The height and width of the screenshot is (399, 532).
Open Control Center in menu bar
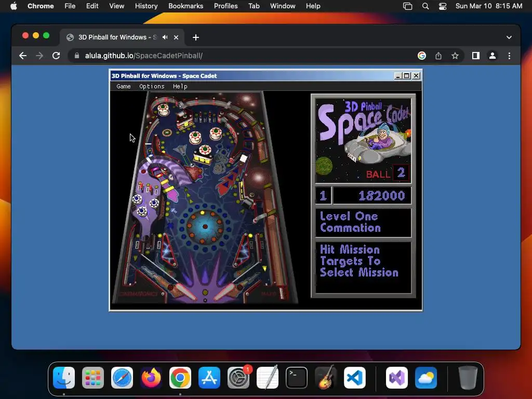[443, 6]
